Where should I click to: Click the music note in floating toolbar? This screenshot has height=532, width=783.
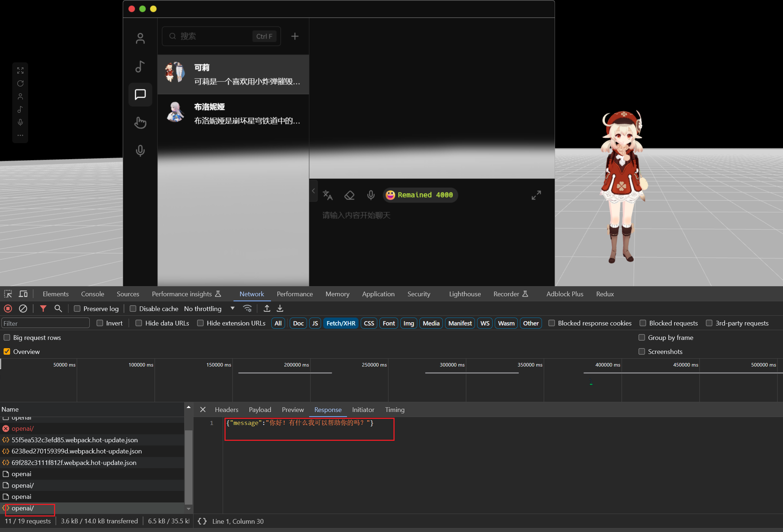(20, 110)
